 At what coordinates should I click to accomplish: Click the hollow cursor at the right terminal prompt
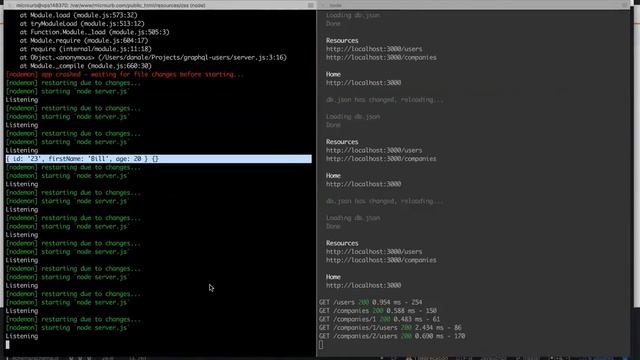click(321, 345)
